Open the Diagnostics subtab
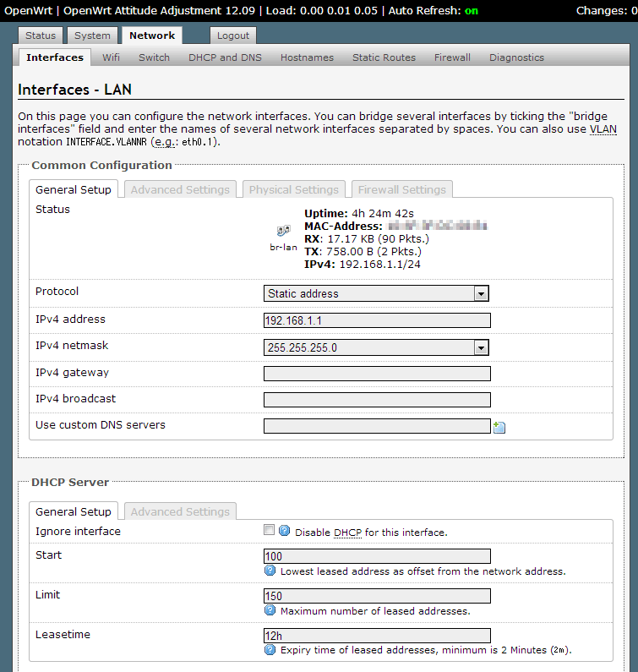Screen dimensions: 638x672 pyautogui.click(x=517, y=57)
